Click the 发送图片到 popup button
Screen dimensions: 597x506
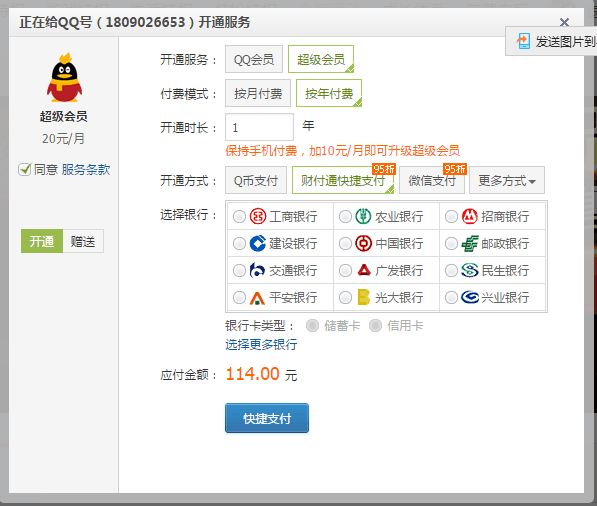pos(551,41)
